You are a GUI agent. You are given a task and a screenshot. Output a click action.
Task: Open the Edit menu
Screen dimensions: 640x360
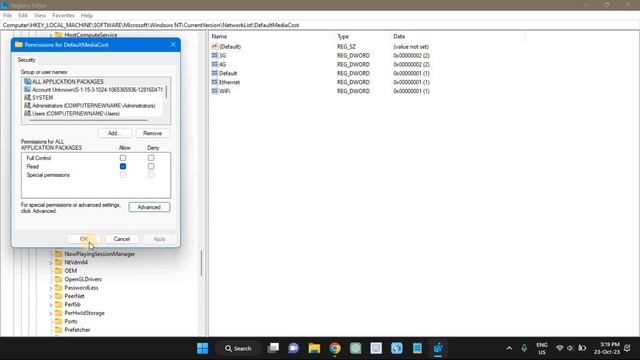click(x=22, y=16)
